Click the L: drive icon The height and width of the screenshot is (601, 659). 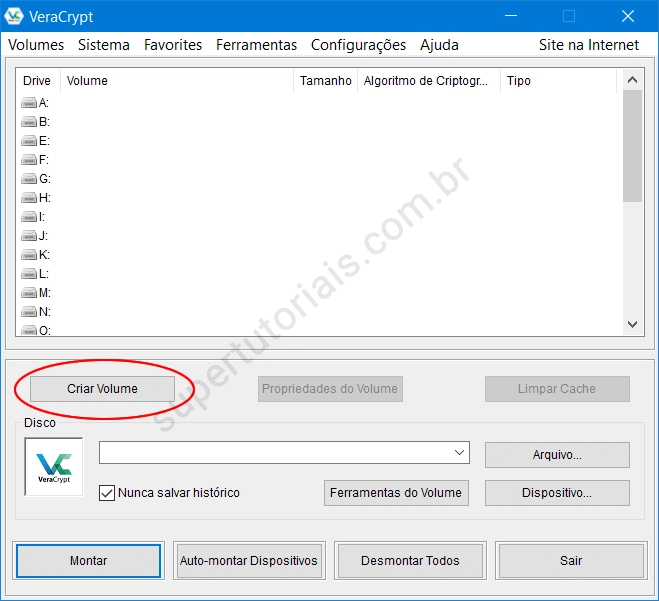29,274
